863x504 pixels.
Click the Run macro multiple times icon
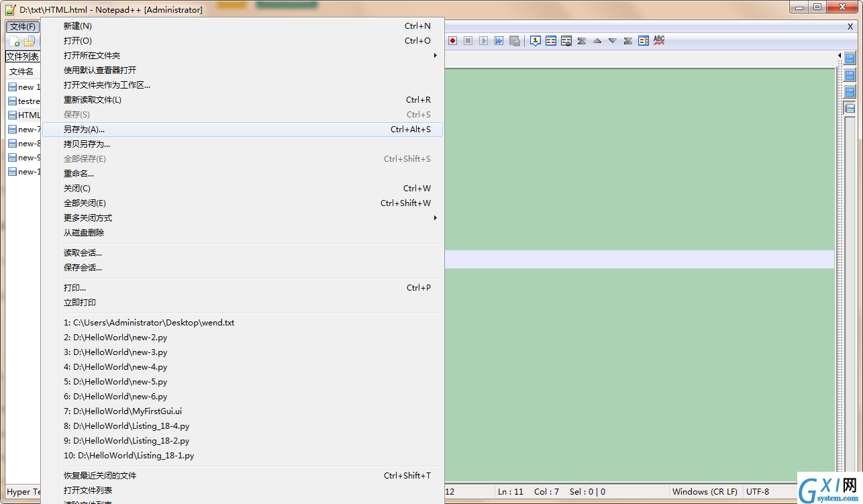tap(499, 41)
